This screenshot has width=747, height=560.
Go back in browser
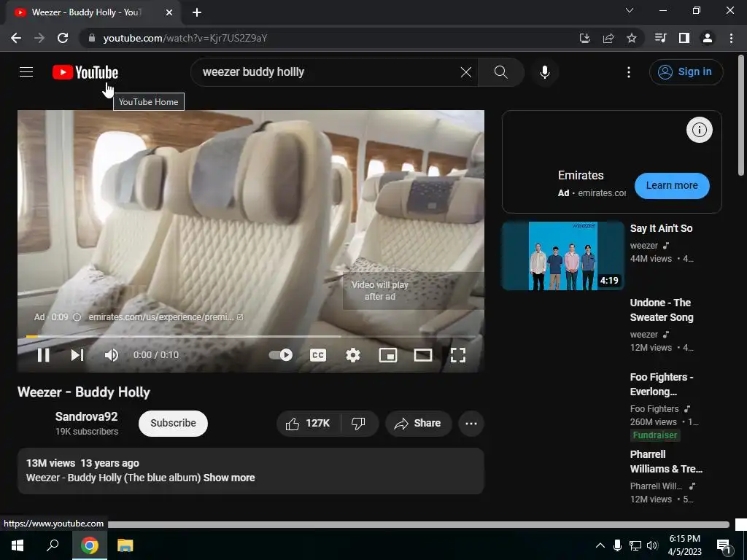(16, 38)
